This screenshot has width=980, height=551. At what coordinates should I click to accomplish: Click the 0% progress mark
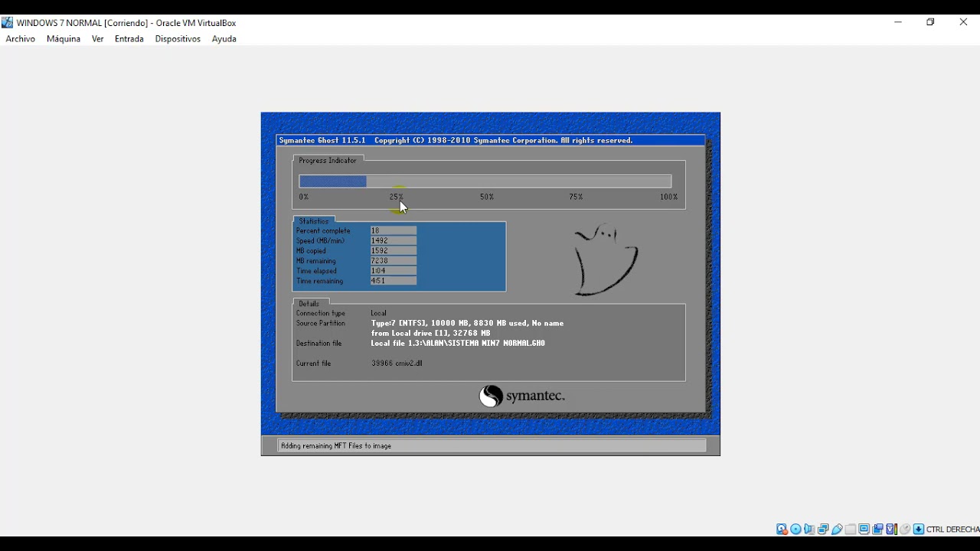pyautogui.click(x=304, y=197)
